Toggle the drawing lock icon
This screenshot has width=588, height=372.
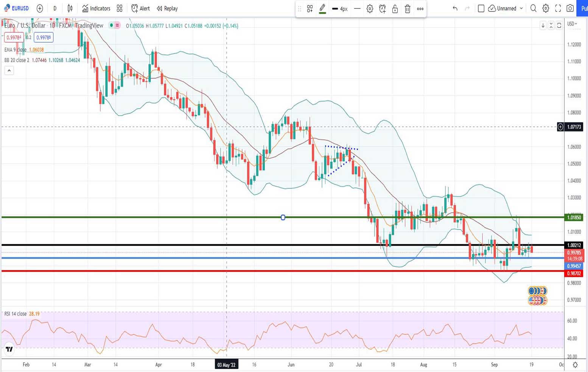(395, 9)
